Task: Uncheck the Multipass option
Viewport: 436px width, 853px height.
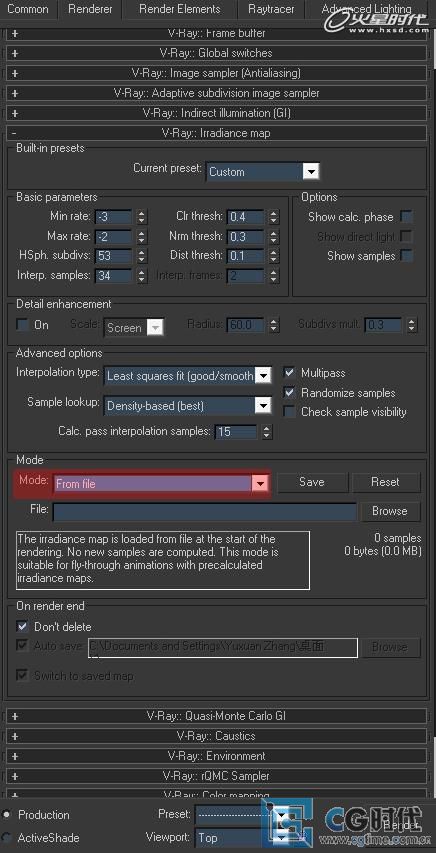Action: [290, 373]
